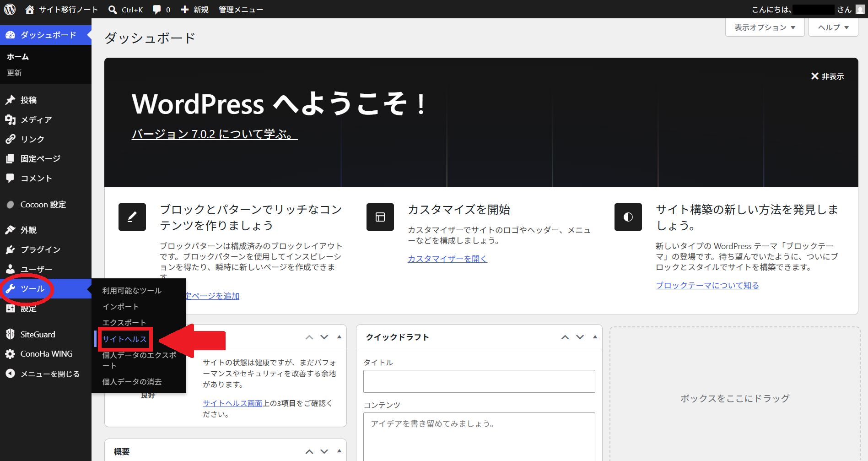Open the site home icon サイト移行ノート
Viewport: 868px width, 461px height.
coord(30,9)
